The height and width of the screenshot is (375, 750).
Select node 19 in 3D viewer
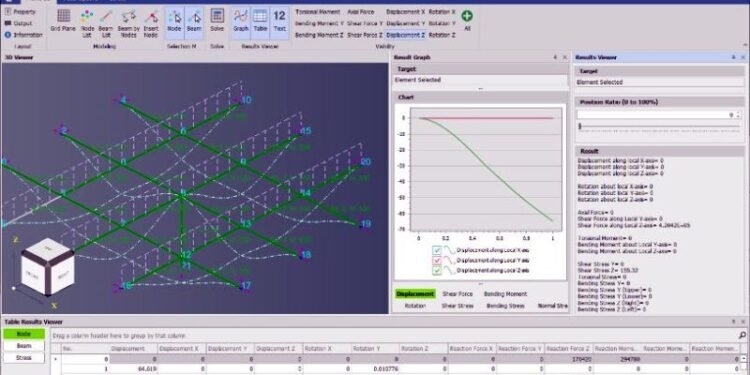point(366,224)
